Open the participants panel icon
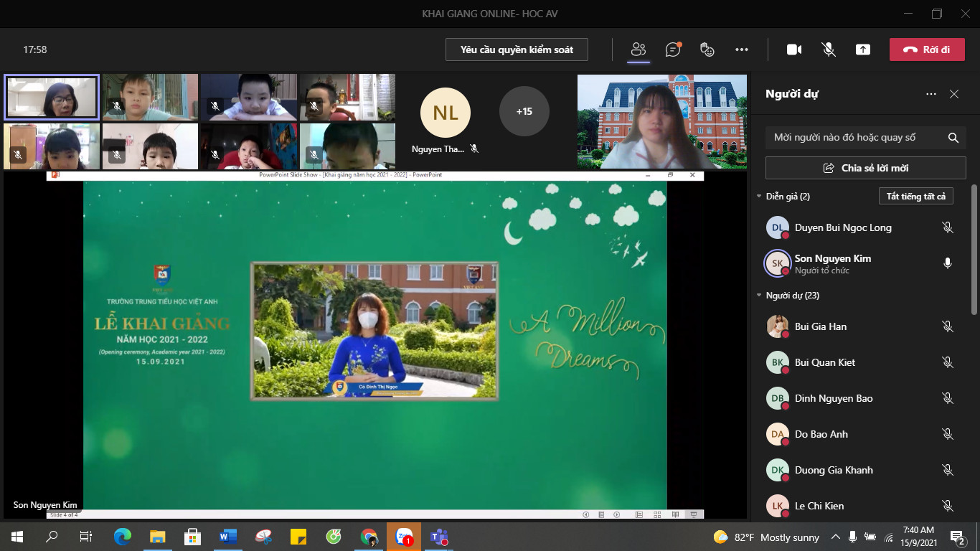The height and width of the screenshot is (551, 980). tap(639, 50)
